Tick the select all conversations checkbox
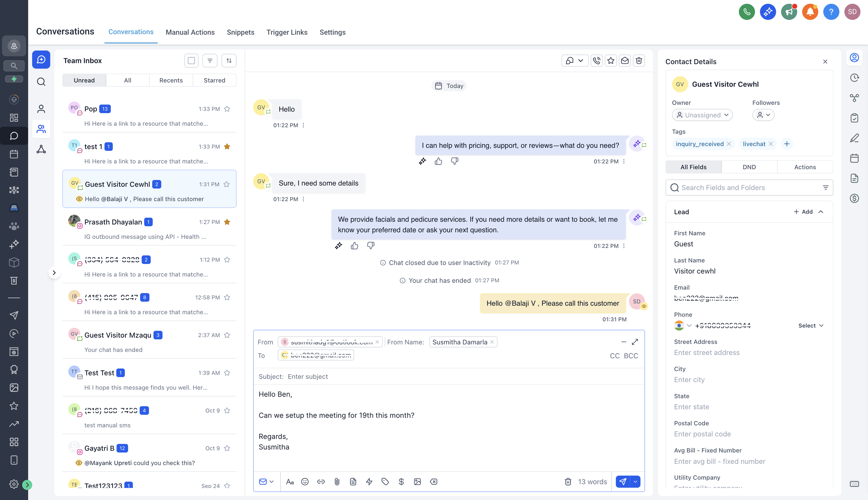This screenshot has width=868, height=500. click(x=192, y=61)
